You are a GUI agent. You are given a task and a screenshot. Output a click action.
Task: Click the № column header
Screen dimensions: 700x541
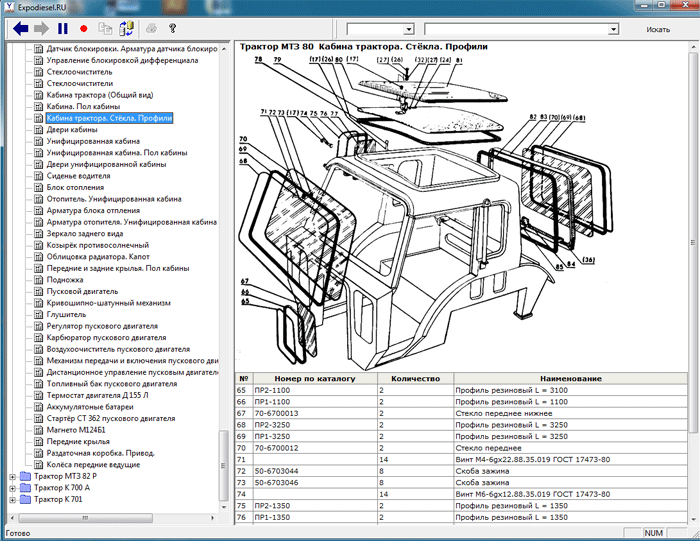[x=244, y=379]
